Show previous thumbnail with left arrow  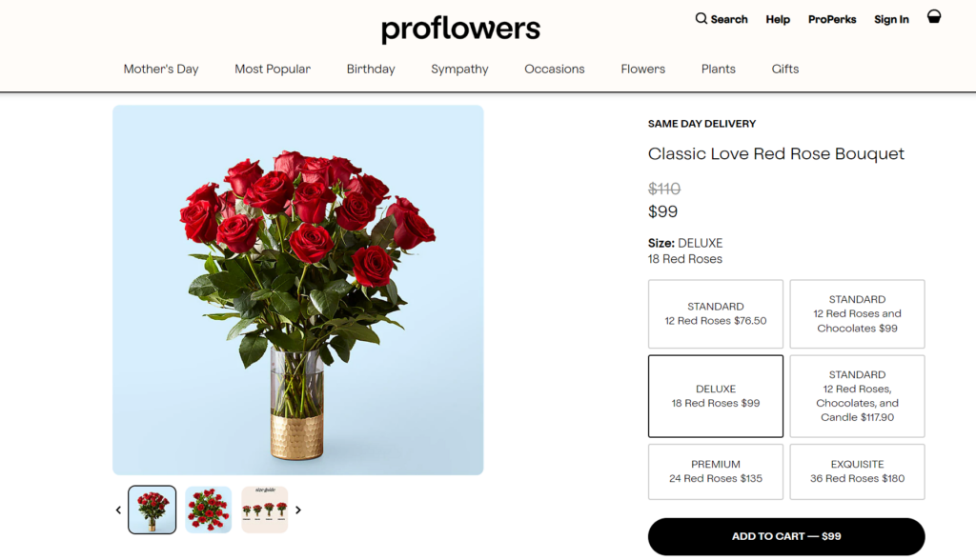coord(119,510)
